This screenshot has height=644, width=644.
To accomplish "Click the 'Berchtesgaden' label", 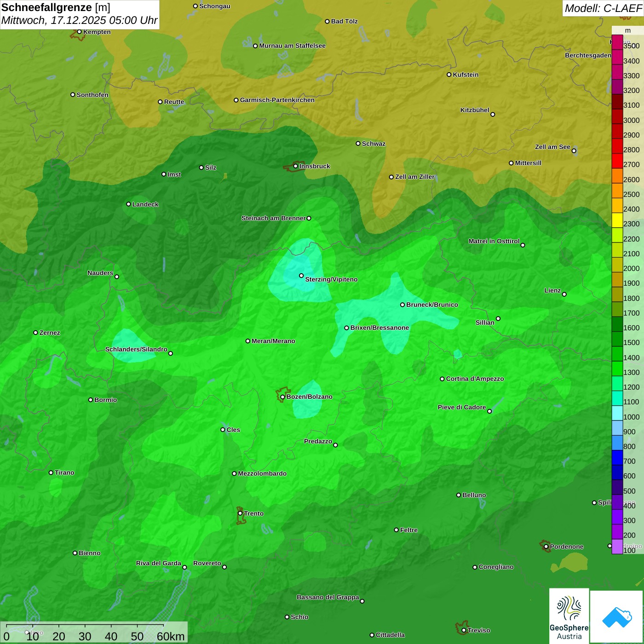I will pos(588,56).
